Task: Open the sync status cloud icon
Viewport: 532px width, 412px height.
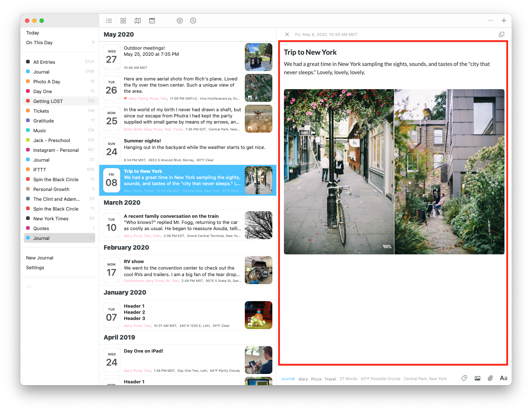Action: tap(29, 287)
